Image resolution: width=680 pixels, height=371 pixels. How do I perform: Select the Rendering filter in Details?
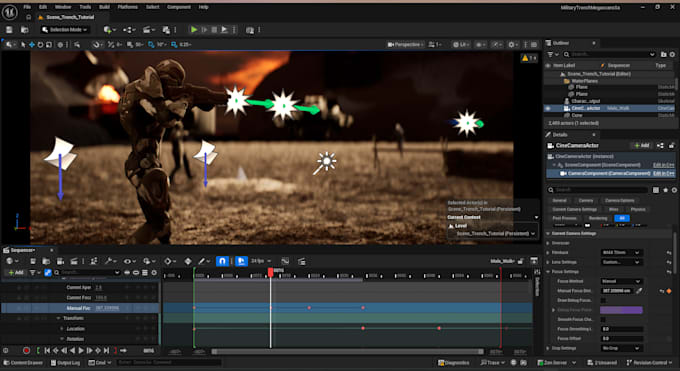coord(598,218)
